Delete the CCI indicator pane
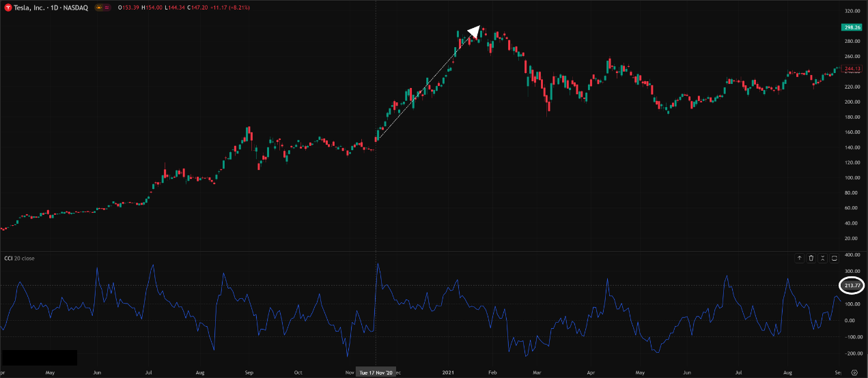The height and width of the screenshot is (378, 868). pyautogui.click(x=811, y=258)
